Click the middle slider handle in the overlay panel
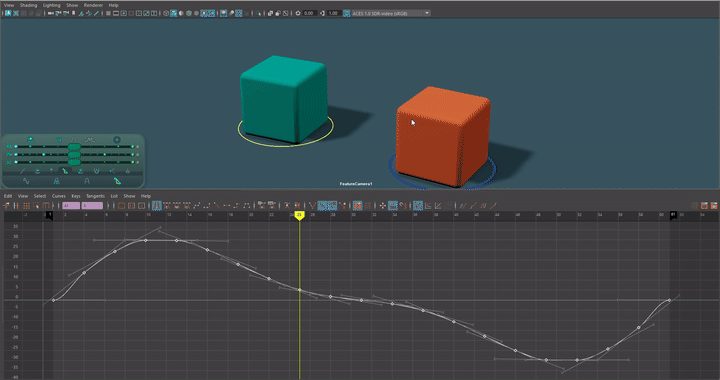The width and height of the screenshot is (720, 380). [x=74, y=154]
